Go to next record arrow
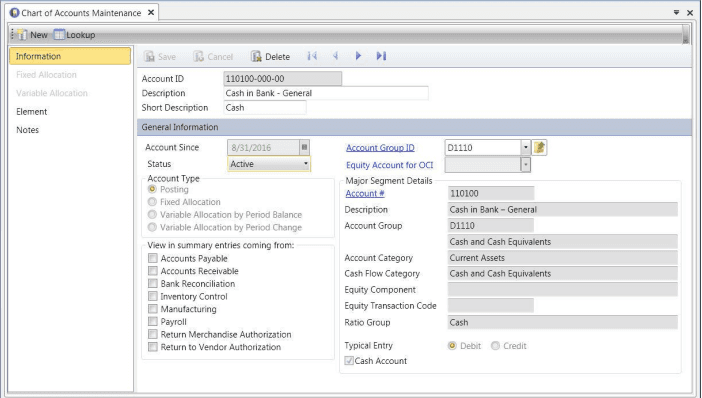Image resolution: width=702 pixels, height=398 pixels. tap(358, 56)
